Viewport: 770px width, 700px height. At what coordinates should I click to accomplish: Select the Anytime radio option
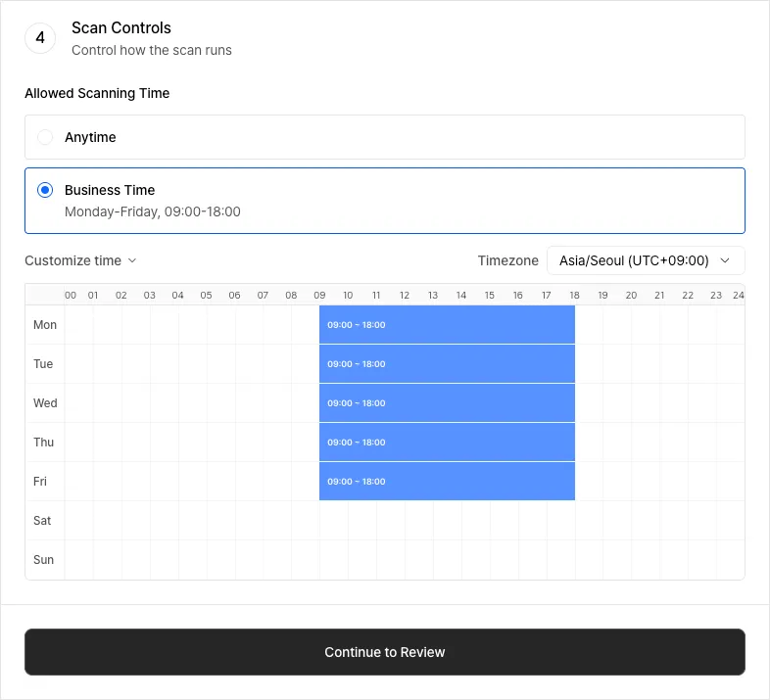click(45, 137)
